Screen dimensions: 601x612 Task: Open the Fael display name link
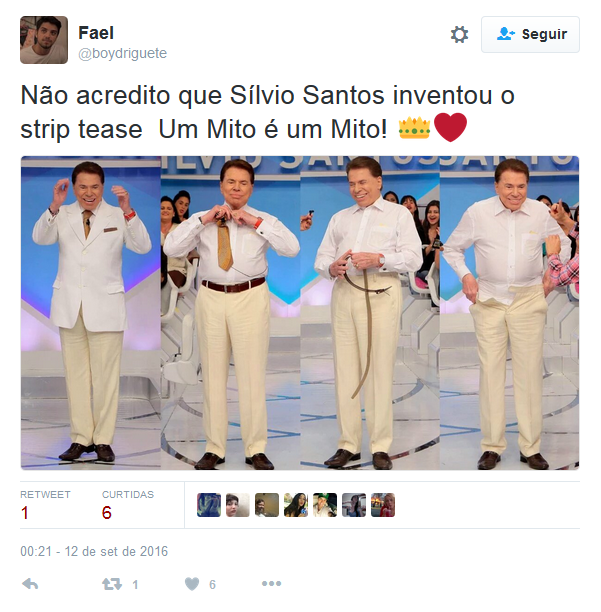(x=96, y=33)
